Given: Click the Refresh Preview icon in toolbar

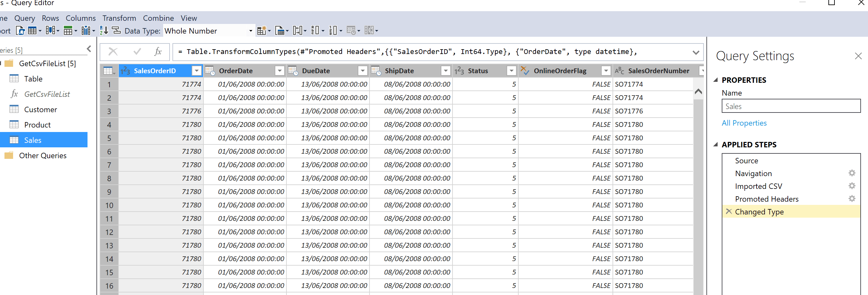Looking at the screenshot, I should 20,31.
